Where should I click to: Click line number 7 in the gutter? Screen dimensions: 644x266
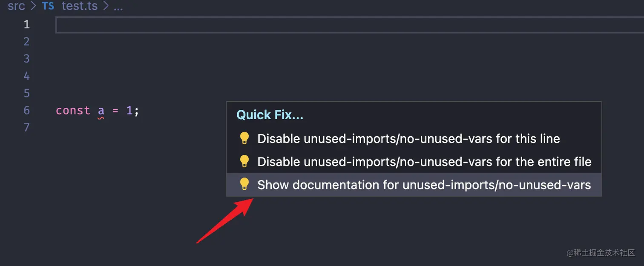26,127
